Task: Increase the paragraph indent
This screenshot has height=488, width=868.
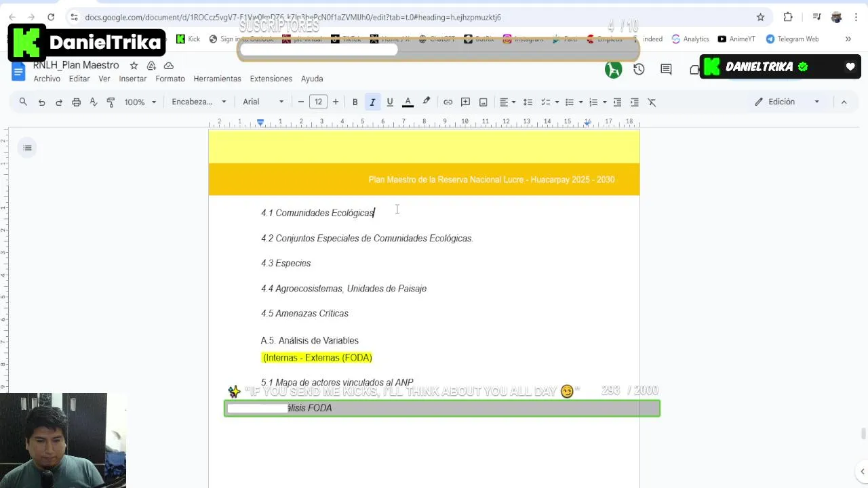Action: (635, 102)
